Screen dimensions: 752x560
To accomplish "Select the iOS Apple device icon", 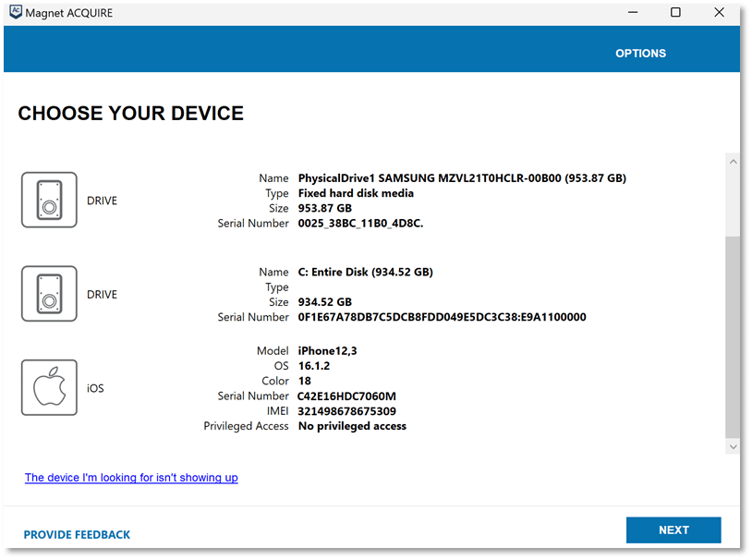I will point(49,387).
